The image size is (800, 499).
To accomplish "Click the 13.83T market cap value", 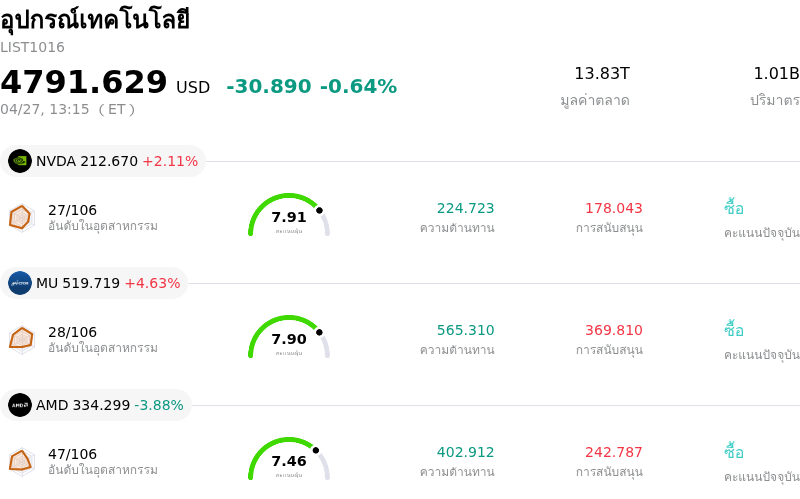I will point(602,73).
